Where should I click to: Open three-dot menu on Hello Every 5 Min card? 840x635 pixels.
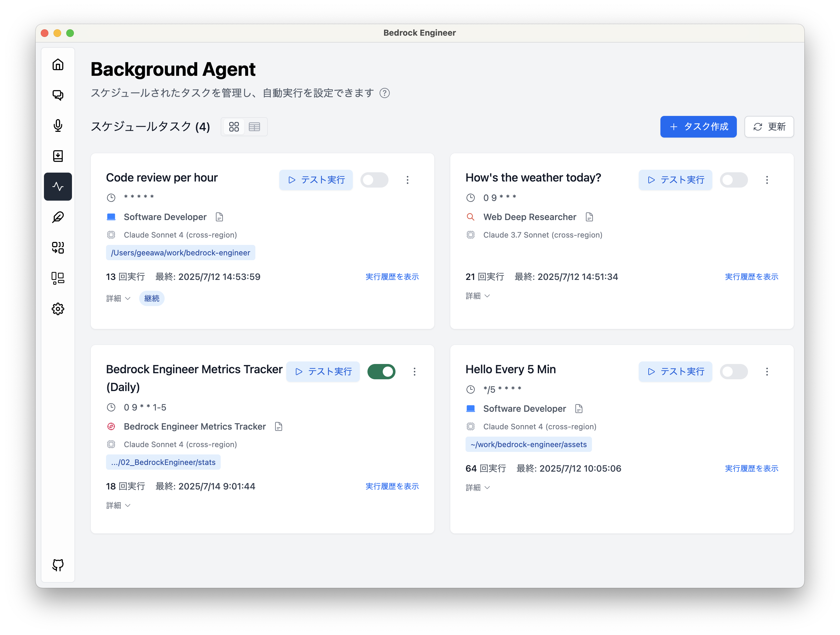767,371
